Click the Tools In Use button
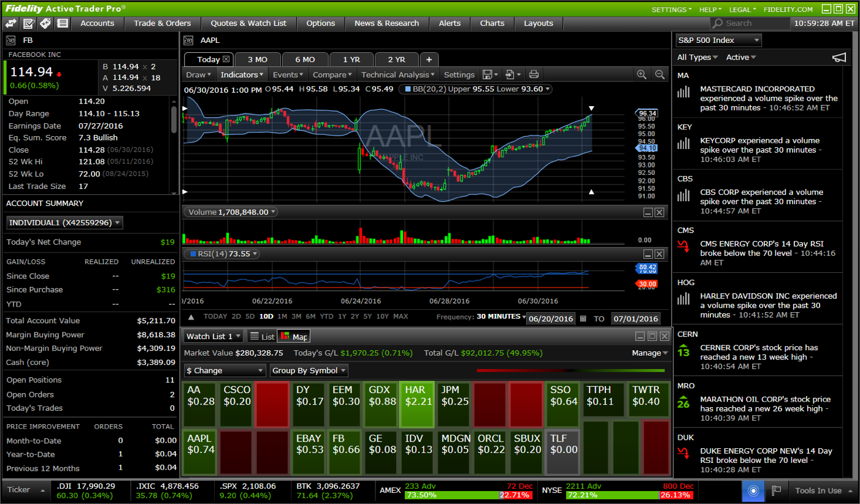 tap(822, 491)
